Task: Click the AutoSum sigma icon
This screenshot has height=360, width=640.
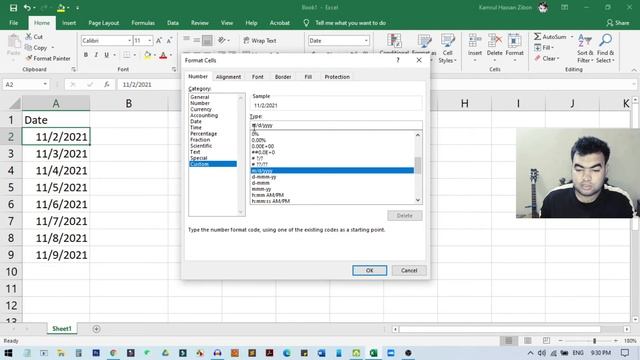Action: pos(538,37)
